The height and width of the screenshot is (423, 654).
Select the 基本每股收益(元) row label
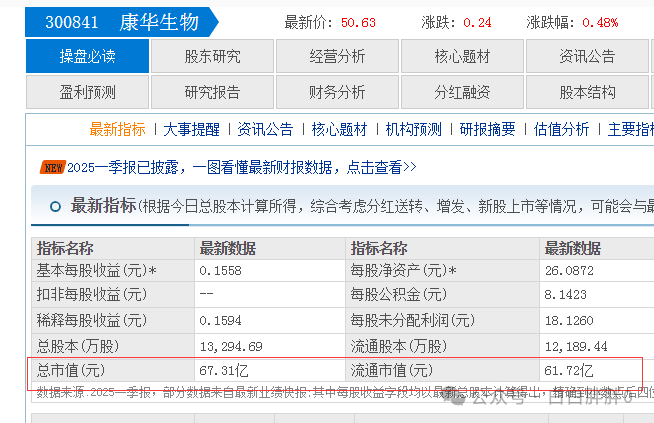96,270
